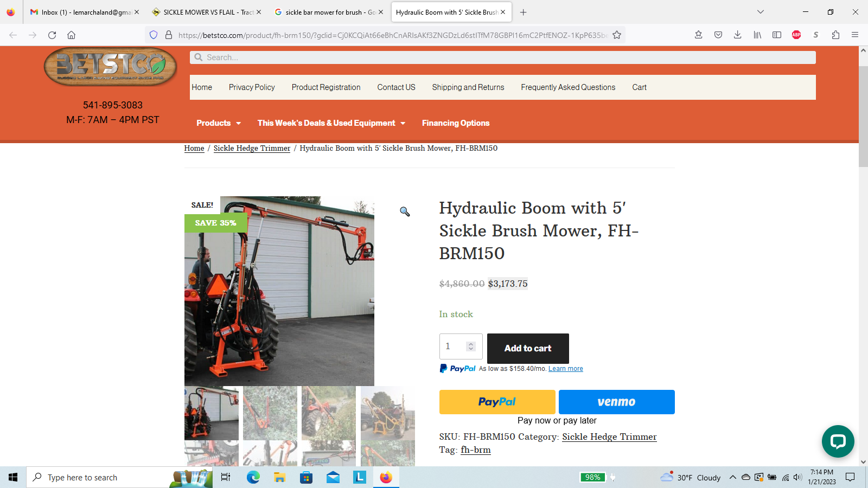Bookmark this page with the star icon
868x488 pixels.
(x=617, y=35)
